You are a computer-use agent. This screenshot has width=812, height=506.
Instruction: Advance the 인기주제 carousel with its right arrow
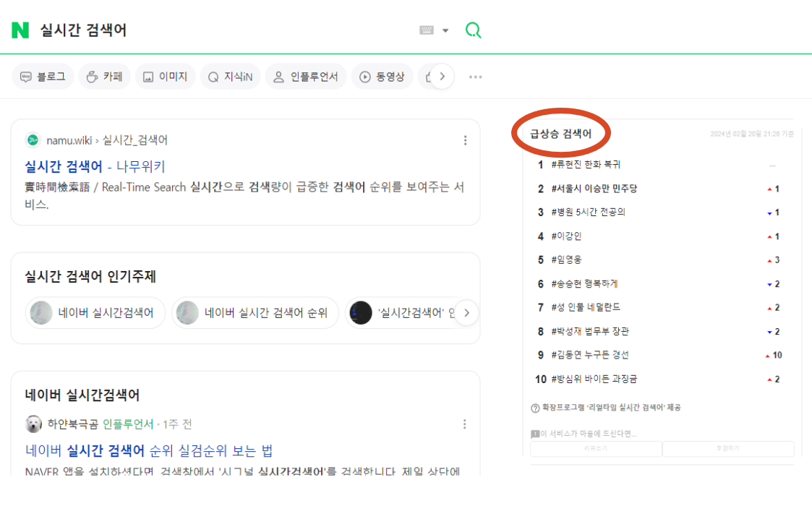(x=467, y=312)
